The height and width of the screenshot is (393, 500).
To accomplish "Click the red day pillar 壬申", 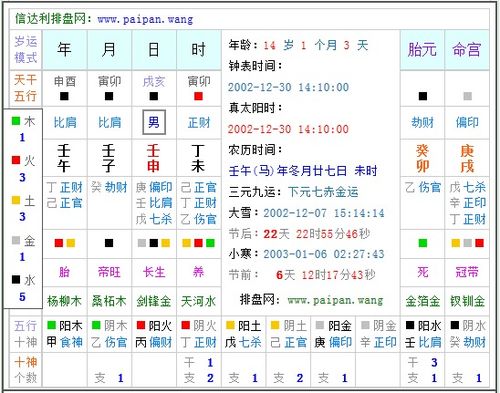I will (x=153, y=158).
